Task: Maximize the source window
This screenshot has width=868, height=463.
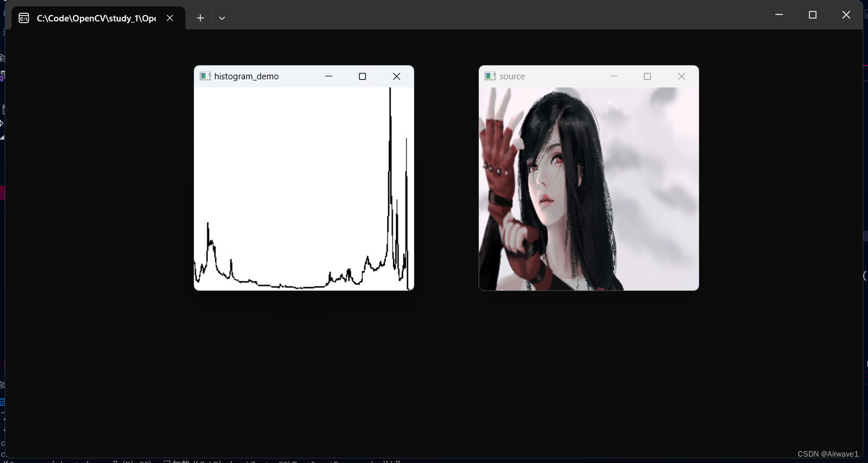Action: point(647,76)
